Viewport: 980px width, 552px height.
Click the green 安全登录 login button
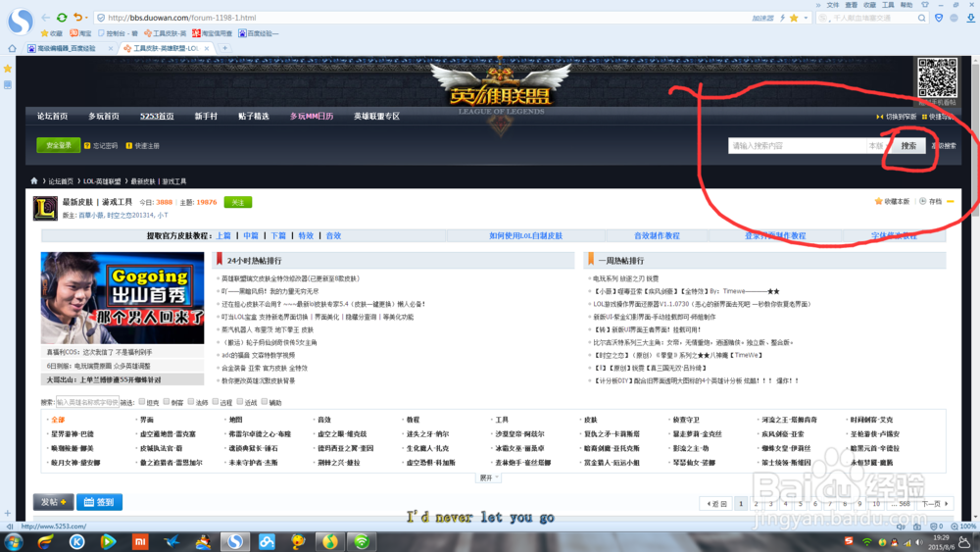click(59, 145)
